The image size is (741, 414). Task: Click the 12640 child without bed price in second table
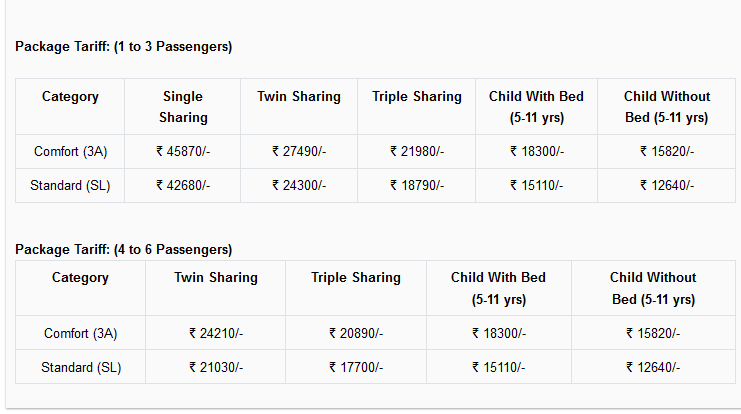(653, 367)
